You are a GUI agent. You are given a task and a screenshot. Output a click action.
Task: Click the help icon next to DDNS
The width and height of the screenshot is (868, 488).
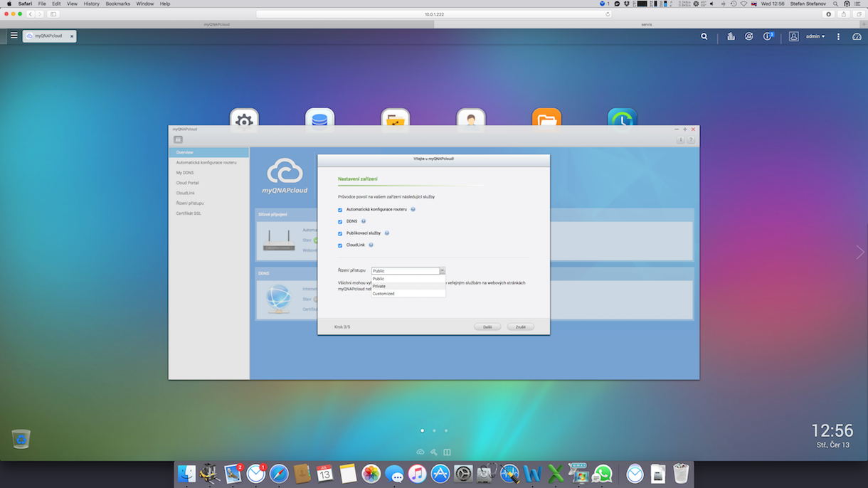point(364,221)
